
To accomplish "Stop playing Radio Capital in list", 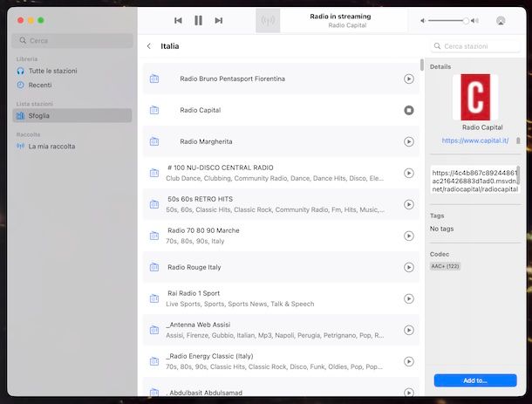I will pyautogui.click(x=408, y=110).
